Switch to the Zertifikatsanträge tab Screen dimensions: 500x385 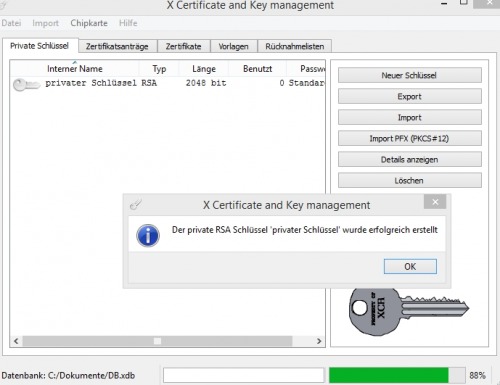click(x=117, y=46)
